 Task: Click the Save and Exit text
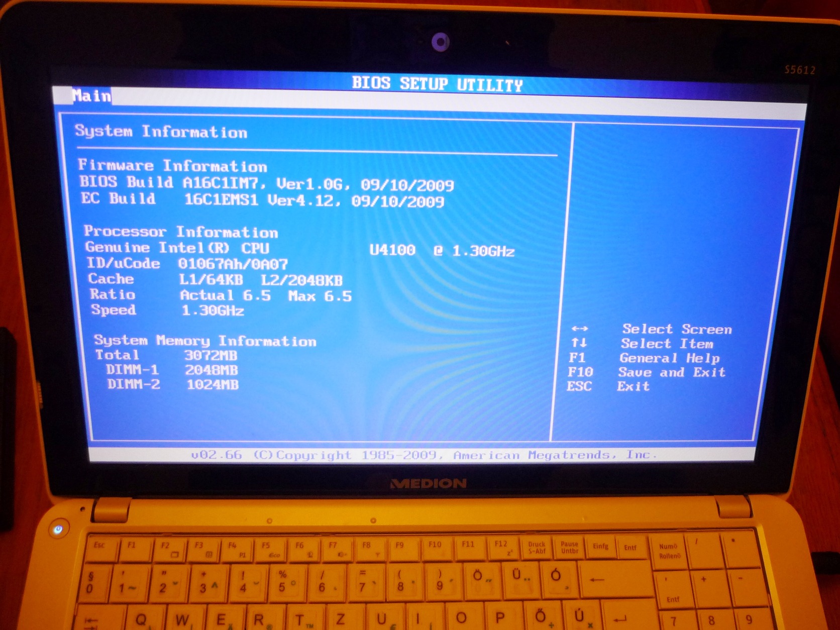(672, 372)
